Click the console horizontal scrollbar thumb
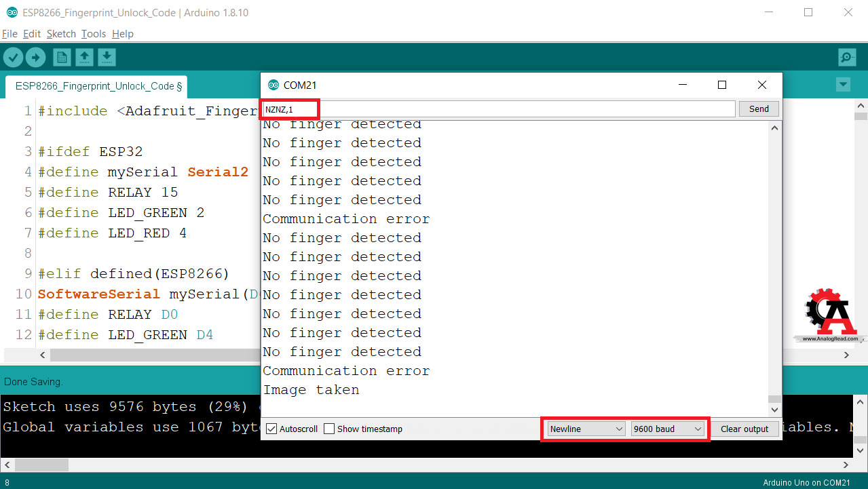The height and width of the screenshot is (489, 868). 41,465
